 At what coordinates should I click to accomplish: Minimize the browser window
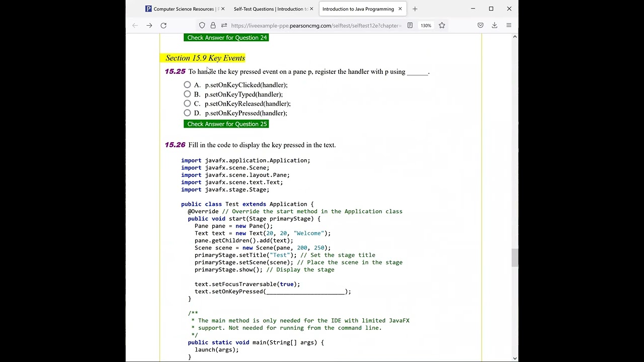pyautogui.click(x=473, y=9)
